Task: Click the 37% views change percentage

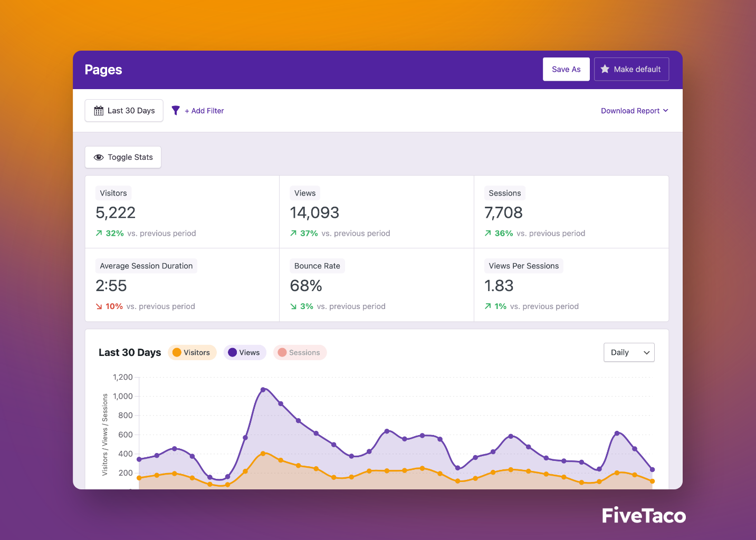Action: point(309,233)
